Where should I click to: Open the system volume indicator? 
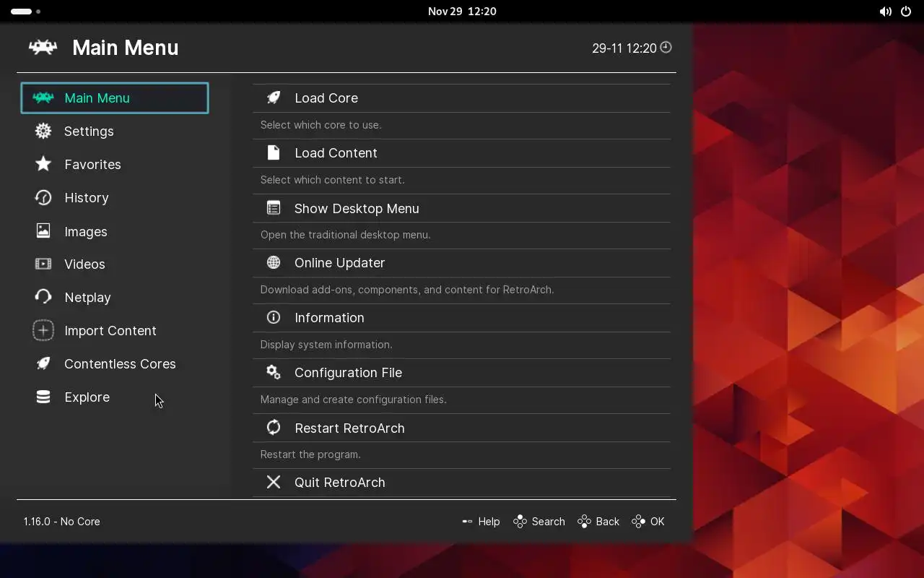885,12
